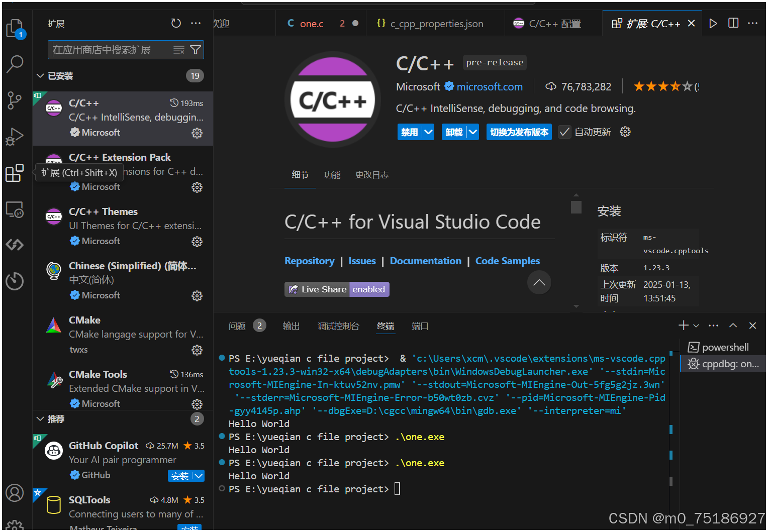768x532 pixels.
Task: Open the Issues link
Action: click(362, 261)
